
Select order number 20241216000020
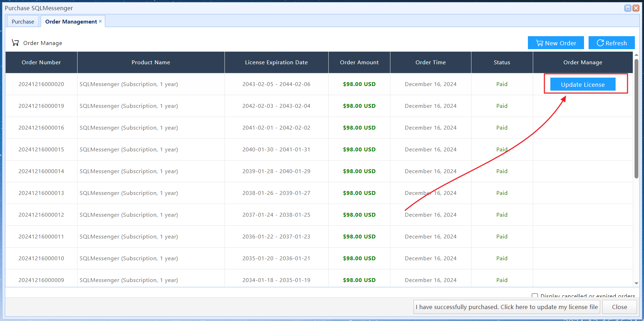[x=41, y=84]
